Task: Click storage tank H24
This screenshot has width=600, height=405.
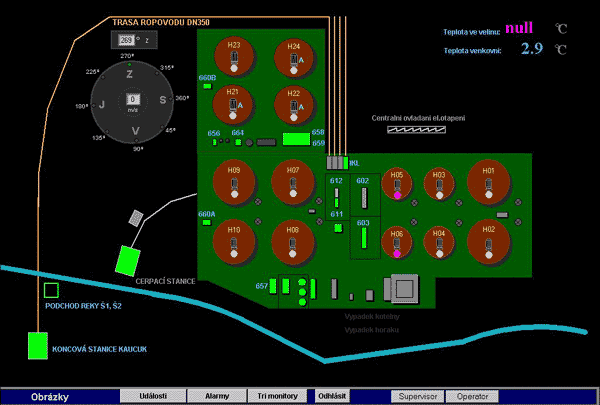Action: 294,59
